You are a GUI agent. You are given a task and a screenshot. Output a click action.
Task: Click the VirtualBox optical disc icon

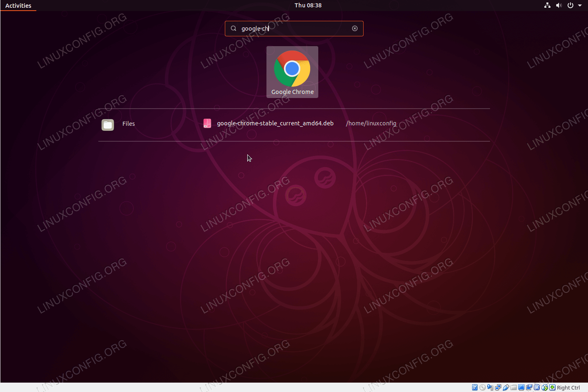click(482, 388)
